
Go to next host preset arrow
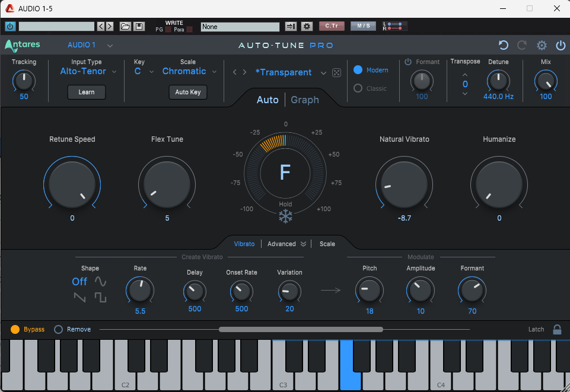tap(109, 26)
